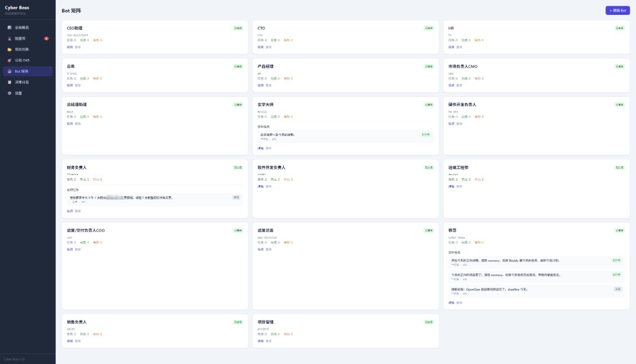The height and width of the screenshot is (364, 636).
Task: Click 编辑 on the 销售负责人 card
Action: click(70, 341)
